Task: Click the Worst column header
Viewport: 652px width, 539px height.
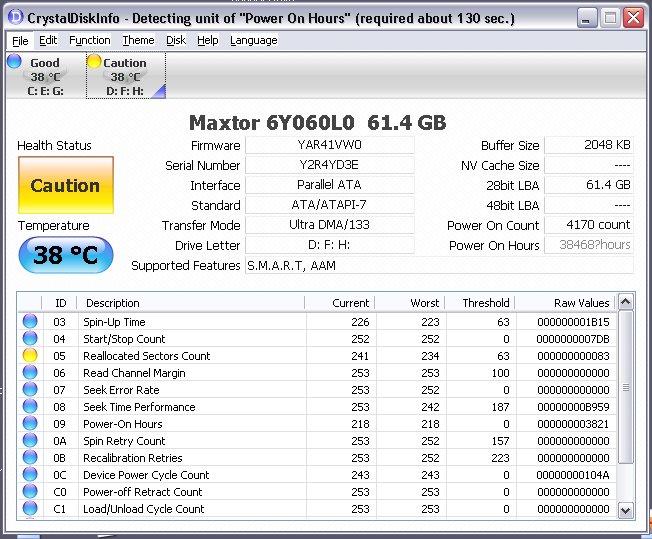Action: (x=410, y=303)
